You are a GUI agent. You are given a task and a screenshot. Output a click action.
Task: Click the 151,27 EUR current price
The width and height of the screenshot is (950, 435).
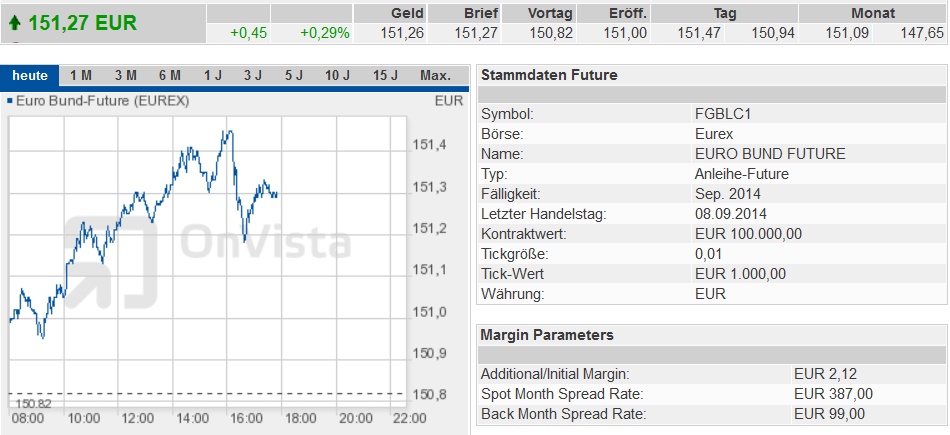(82, 22)
